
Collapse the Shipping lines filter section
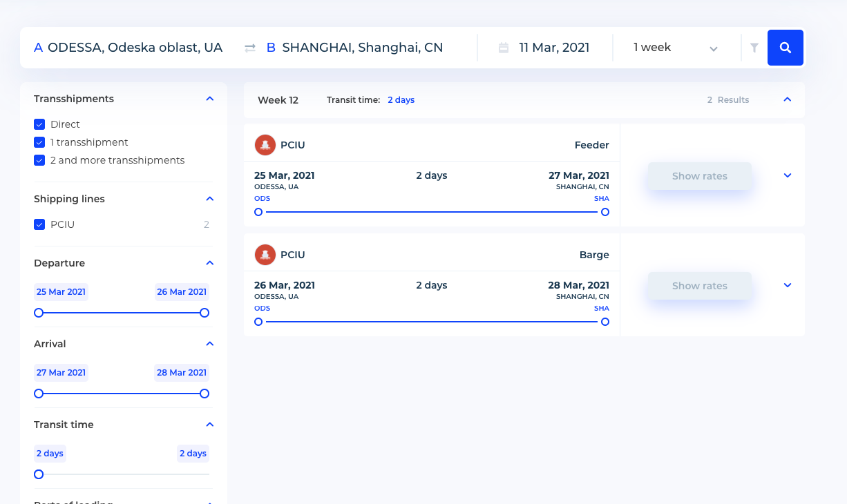click(x=210, y=199)
